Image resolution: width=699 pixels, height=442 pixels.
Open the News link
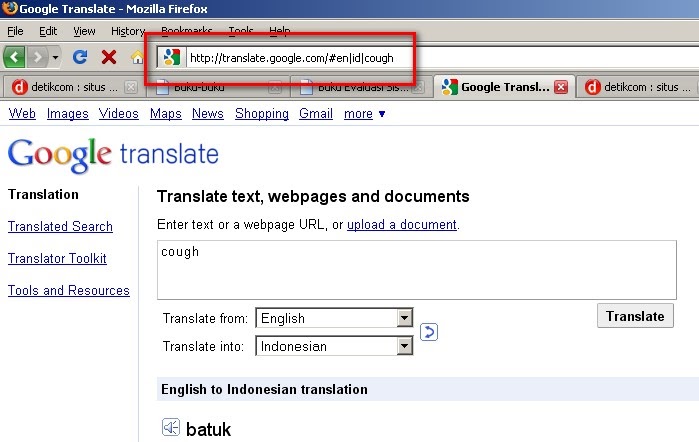208,114
